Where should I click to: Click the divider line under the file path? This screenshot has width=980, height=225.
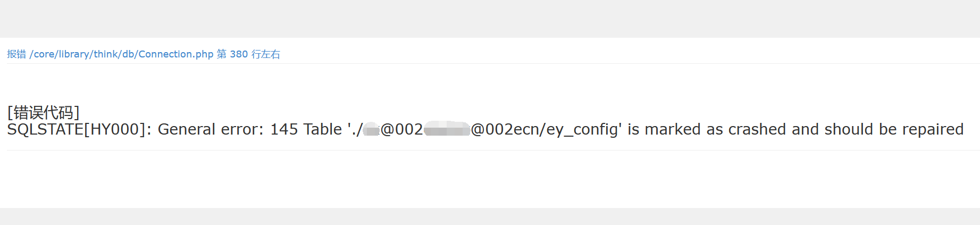(489, 64)
